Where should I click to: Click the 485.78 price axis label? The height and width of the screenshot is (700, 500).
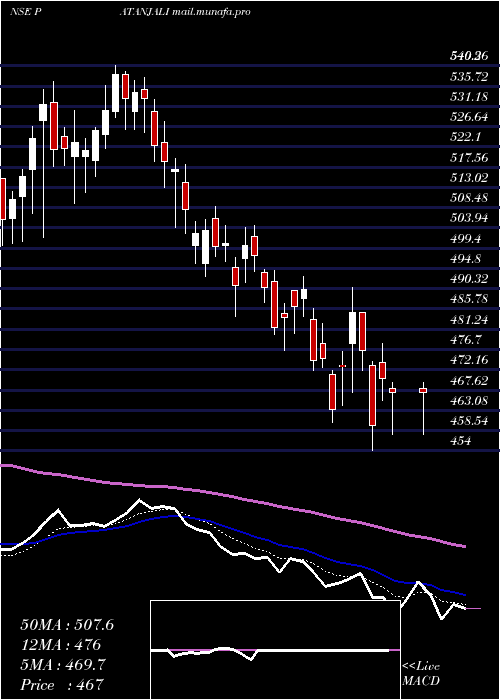click(469, 299)
